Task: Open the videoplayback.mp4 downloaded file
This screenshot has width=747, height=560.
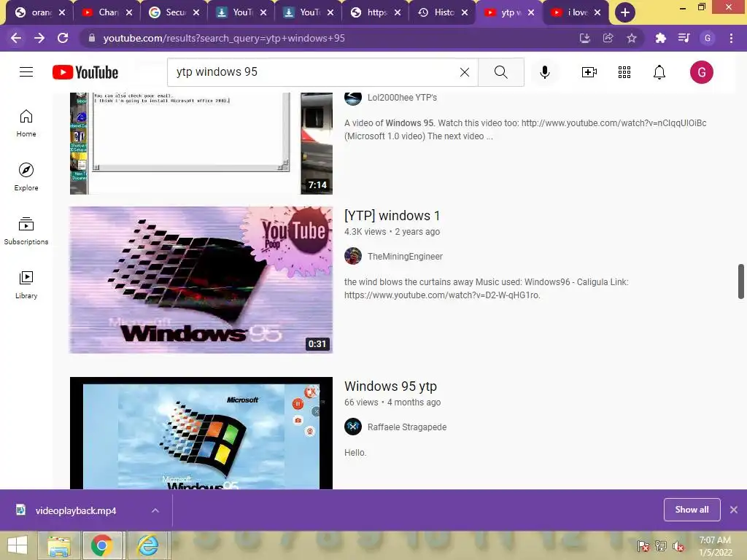Action: tap(76, 510)
